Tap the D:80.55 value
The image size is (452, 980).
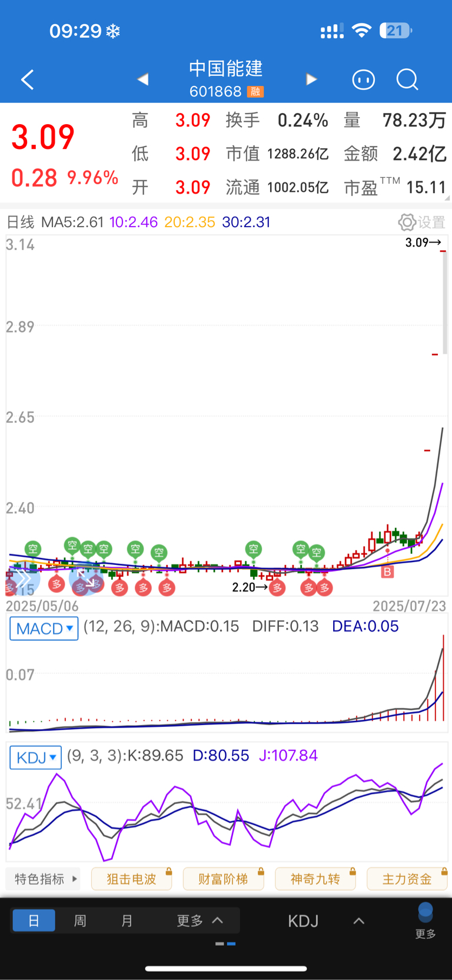[x=221, y=756]
